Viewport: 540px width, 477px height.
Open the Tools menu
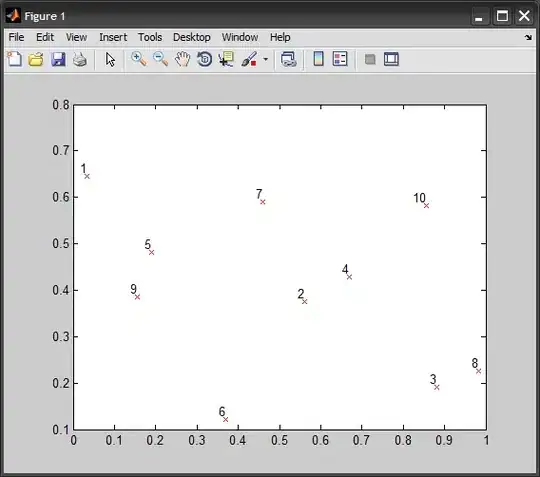(150, 37)
